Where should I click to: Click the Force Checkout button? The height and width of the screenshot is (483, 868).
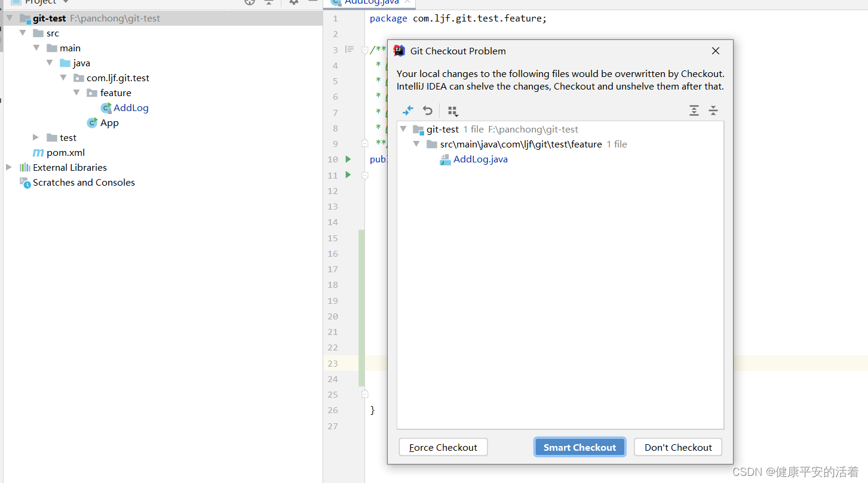click(443, 447)
